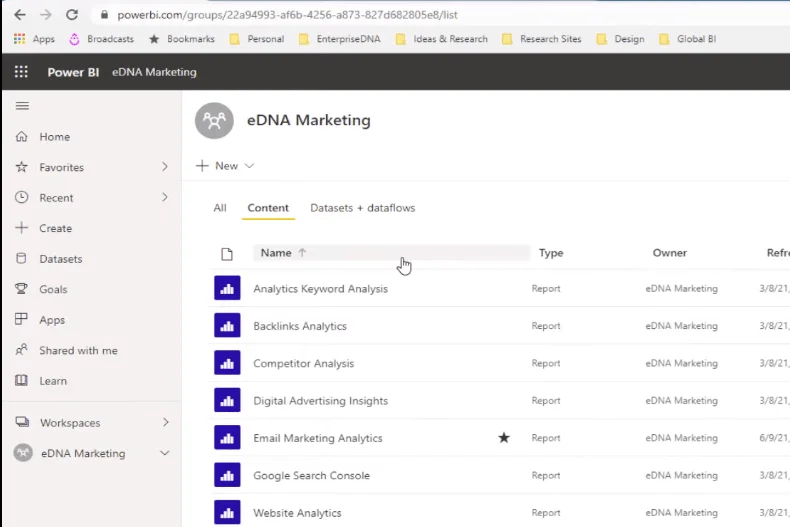Viewport: 790px width, 527px height.
Task: Click the Type column header
Action: [x=551, y=253]
